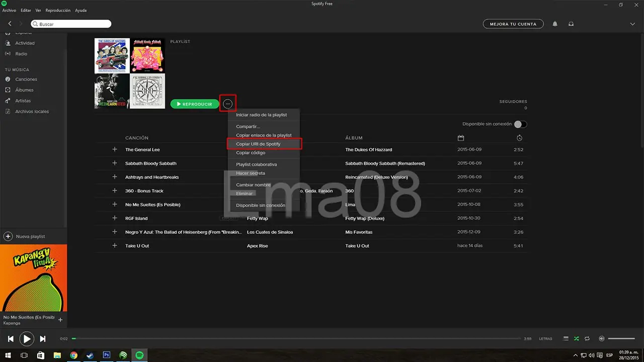Click the Play button in the player bar
Screen dimensions: 644x362
pyautogui.click(x=27, y=339)
